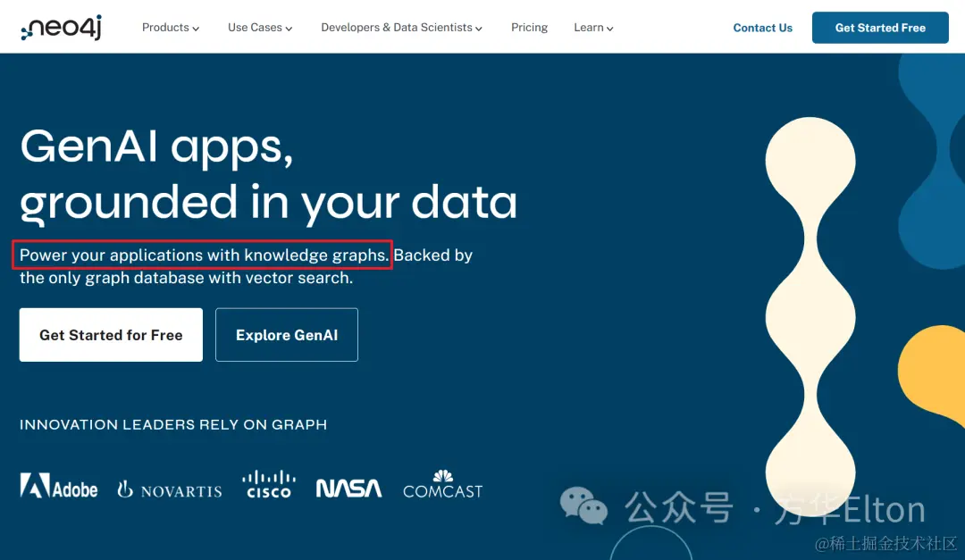
Task: Click the Cisco logo
Action: 269,484
